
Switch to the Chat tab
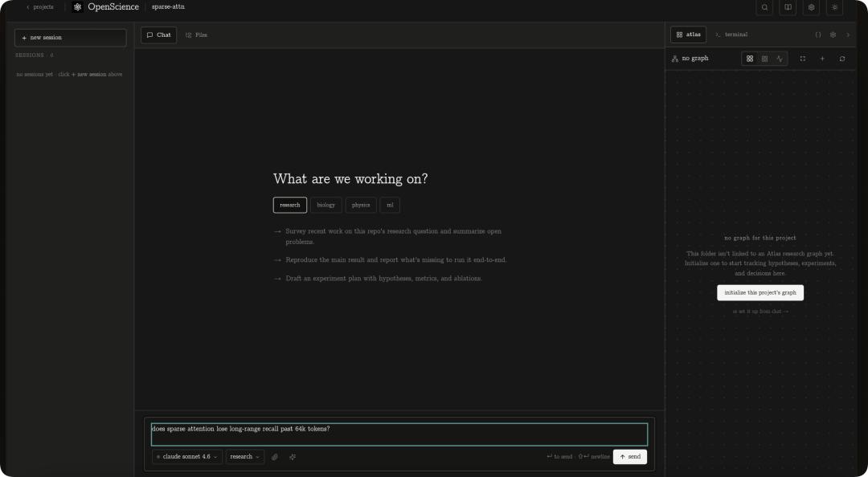[159, 35]
